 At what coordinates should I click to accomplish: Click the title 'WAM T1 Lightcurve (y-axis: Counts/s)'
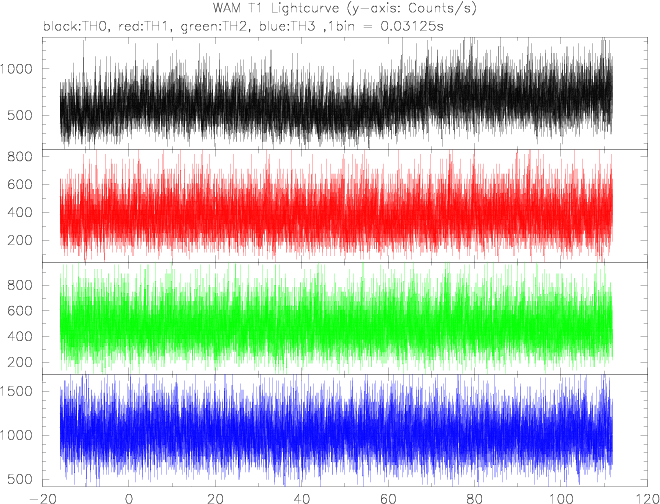(x=345, y=8)
